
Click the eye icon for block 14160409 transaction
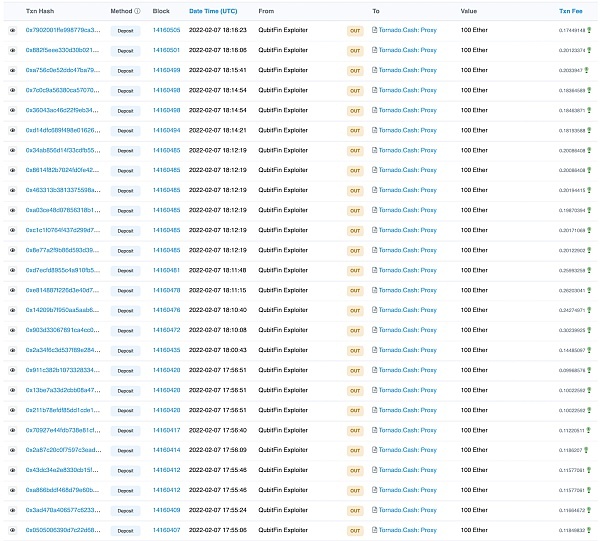tap(13, 510)
